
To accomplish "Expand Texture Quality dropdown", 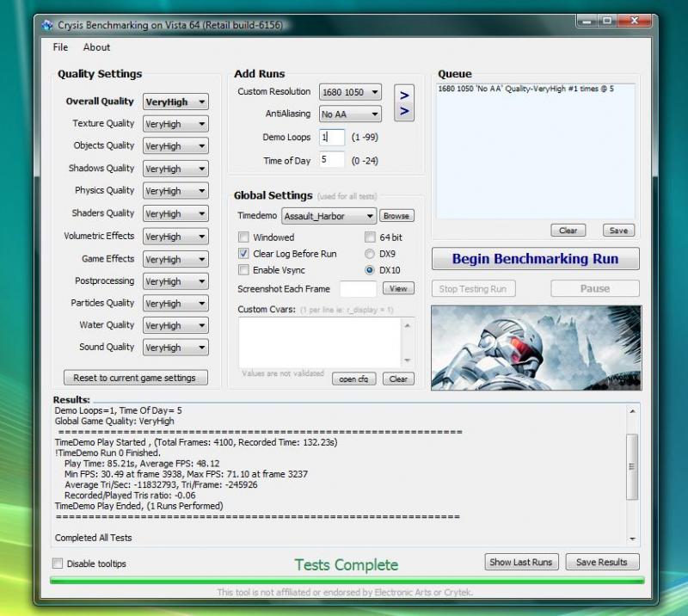I will click(x=175, y=124).
